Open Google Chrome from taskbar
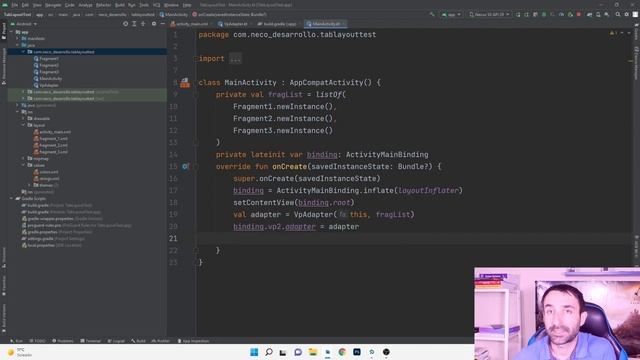Image resolution: width=640 pixels, height=360 pixels. click(x=342, y=352)
